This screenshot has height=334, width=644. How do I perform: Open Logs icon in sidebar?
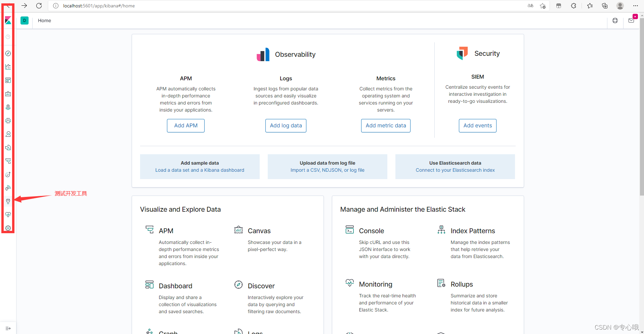(x=8, y=148)
